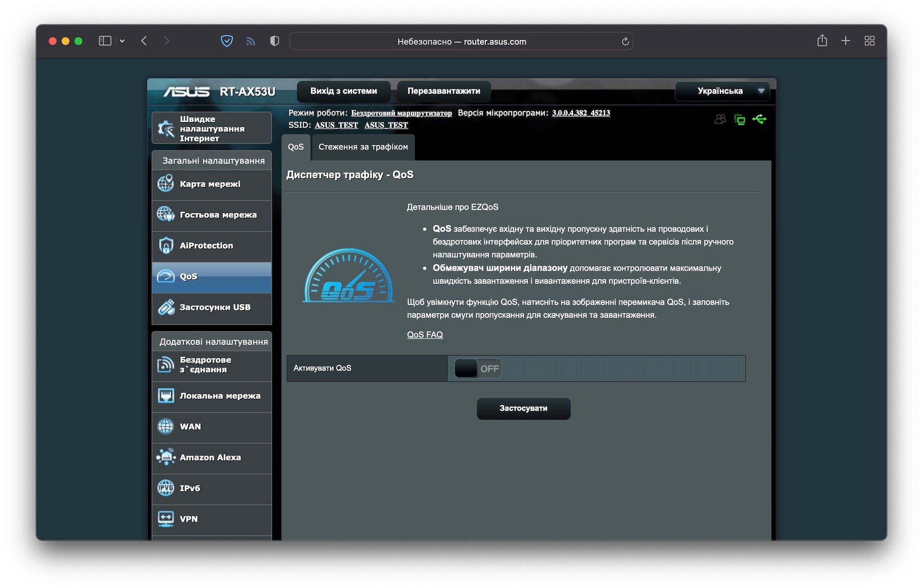
Task: Click the green network clients status icon
Action: (x=739, y=119)
